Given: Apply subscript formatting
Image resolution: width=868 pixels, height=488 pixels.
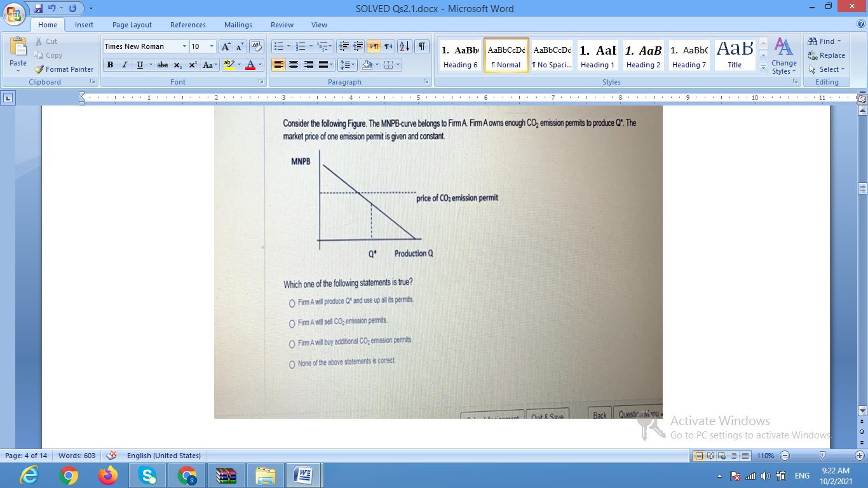Looking at the screenshot, I should tap(177, 64).
